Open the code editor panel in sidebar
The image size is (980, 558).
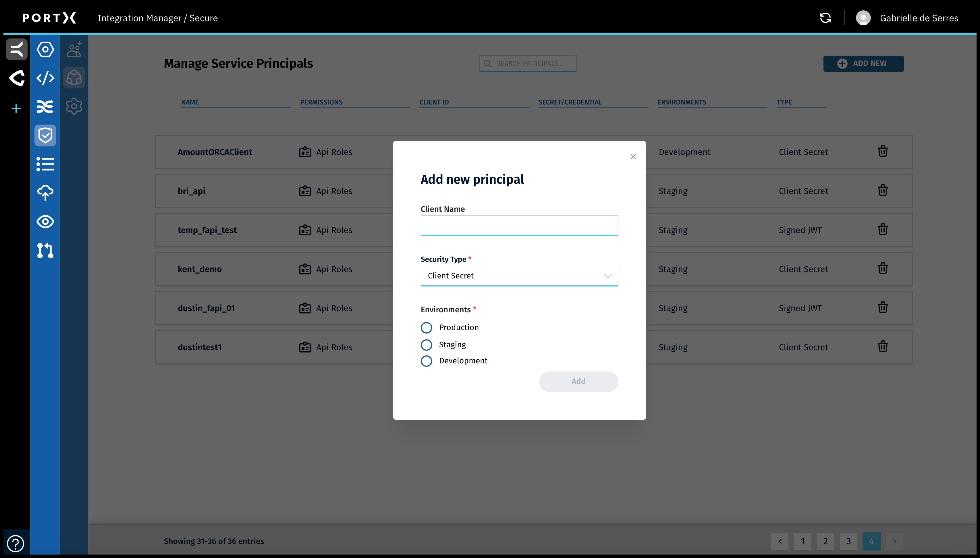[45, 78]
